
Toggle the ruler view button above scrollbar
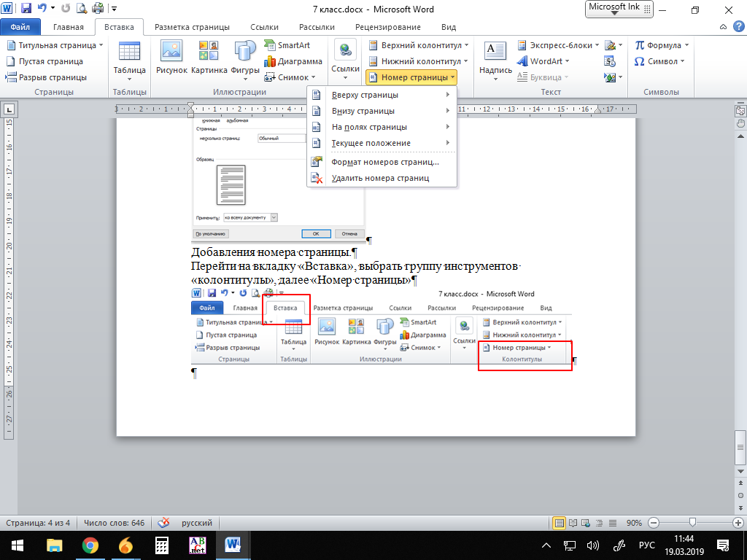coord(740,110)
